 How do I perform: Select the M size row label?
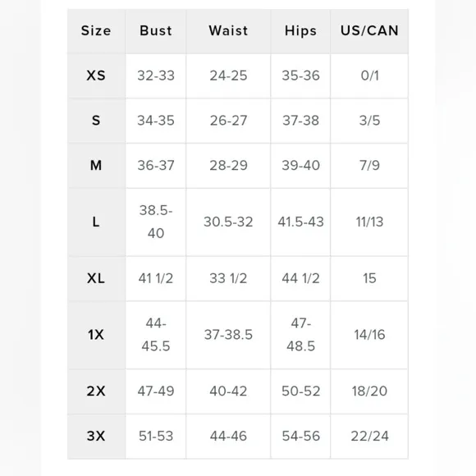96,166
